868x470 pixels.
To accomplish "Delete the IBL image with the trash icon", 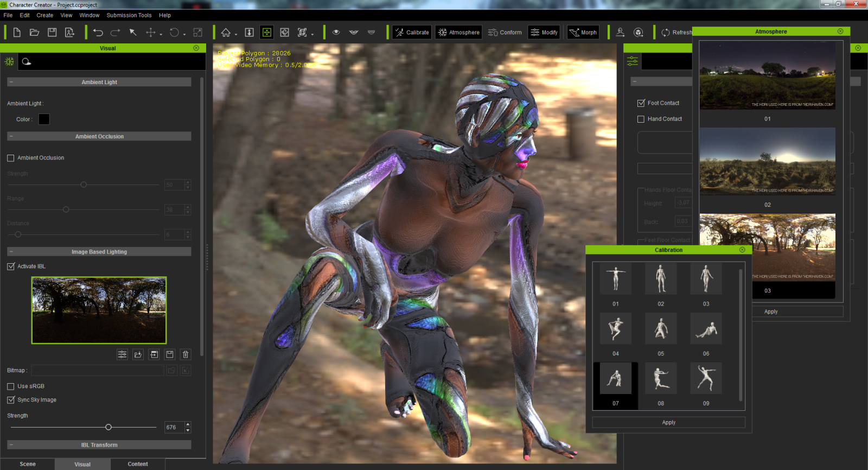I will [x=186, y=354].
